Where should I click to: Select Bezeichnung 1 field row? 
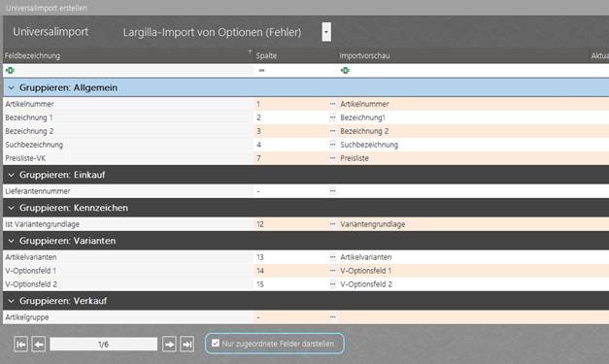tap(306, 117)
